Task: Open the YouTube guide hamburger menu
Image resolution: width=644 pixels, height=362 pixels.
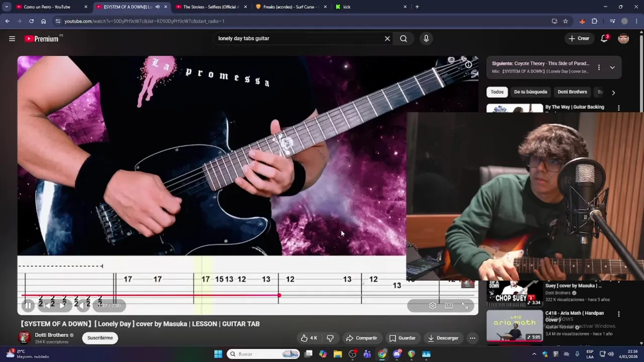Action: tap(12, 39)
